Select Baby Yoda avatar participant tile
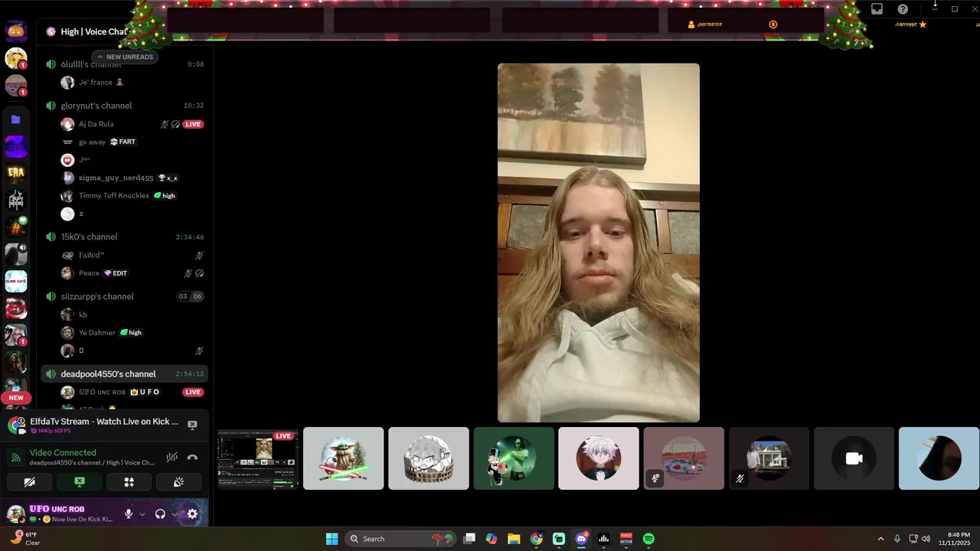This screenshot has width=980, height=551. point(343,458)
